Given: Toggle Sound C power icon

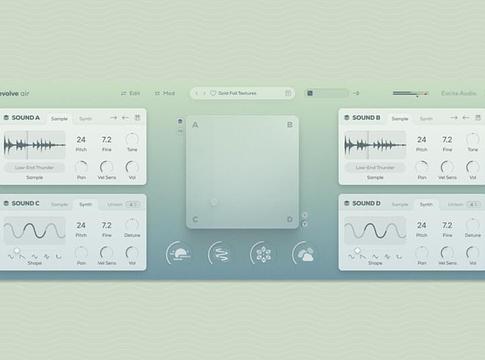Looking at the screenshot, I should tap(6, 203).
